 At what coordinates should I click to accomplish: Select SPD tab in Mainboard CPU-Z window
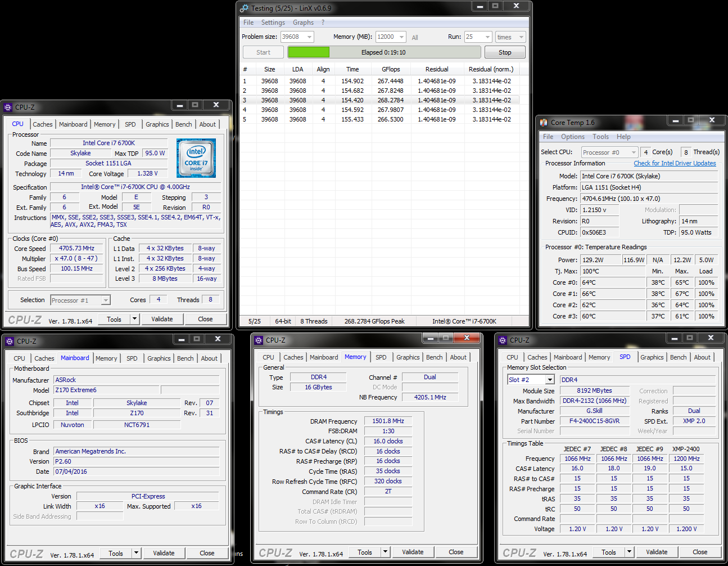(132, 358)
